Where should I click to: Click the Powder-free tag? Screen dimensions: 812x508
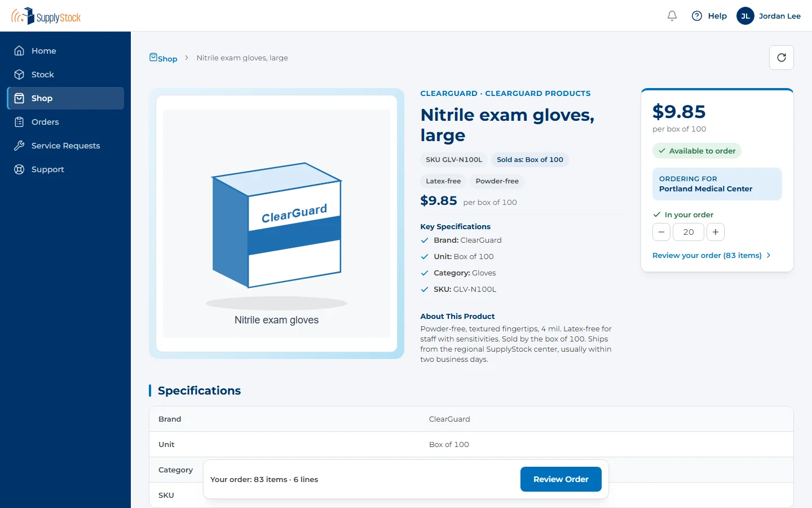(x=497, y=181)
